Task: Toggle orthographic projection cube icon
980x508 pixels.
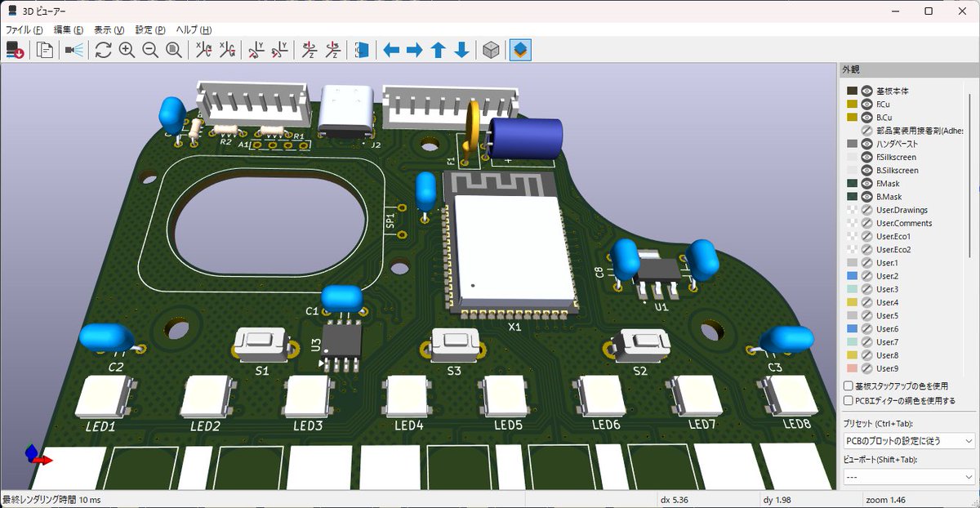Action: pyautogui.click(x=490, y=50)
